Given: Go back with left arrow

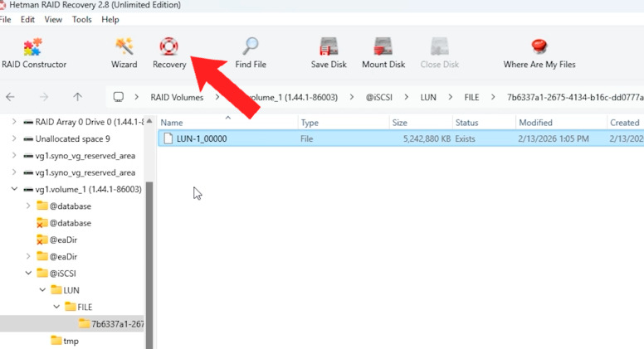Looking at the screenshot, I should tap(10, 97).
